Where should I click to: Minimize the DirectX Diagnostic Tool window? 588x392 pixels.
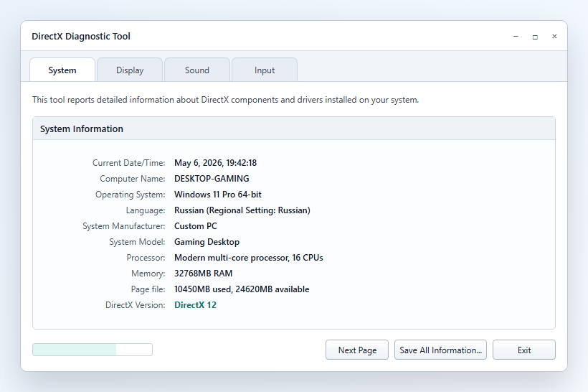click(516, 37)
